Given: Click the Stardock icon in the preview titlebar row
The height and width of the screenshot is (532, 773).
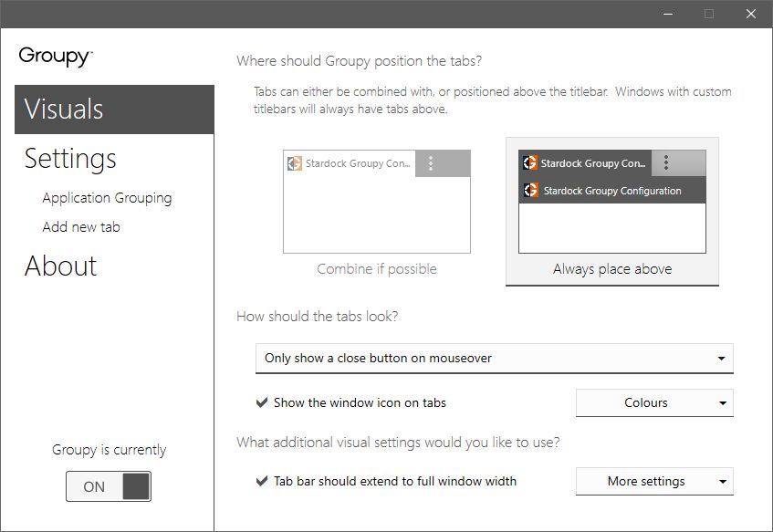Looking at the screenshot, I should pos(531,191).
